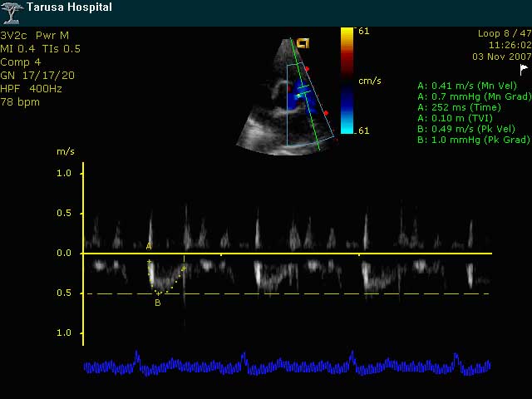Click the 'A: 252 ms (Time)' measurement
The image size is (532, 399).
459,107
